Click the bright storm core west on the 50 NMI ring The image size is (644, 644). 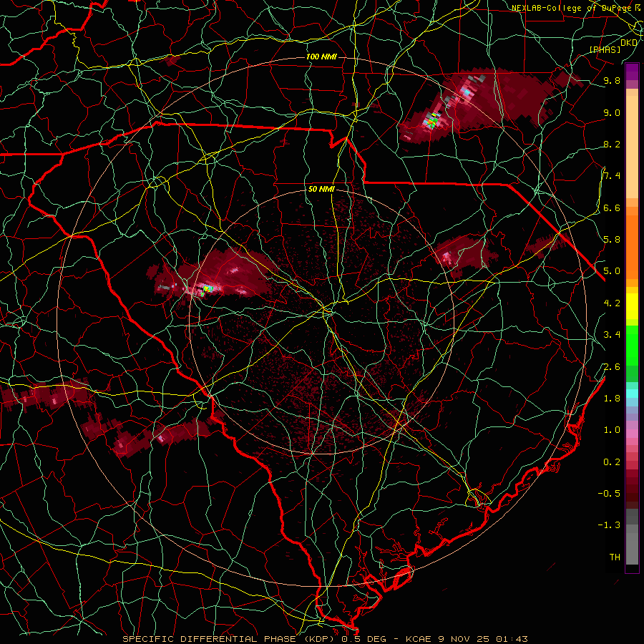209,288
